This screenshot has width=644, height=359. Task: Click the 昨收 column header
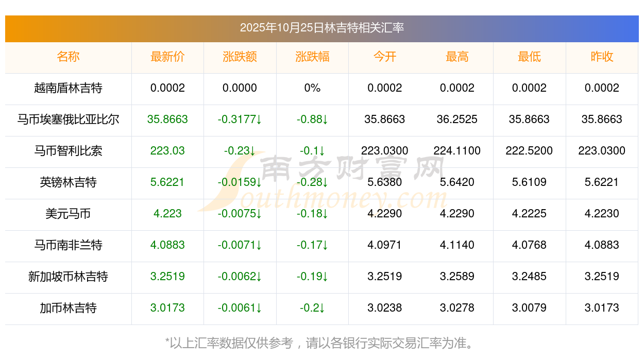(x=602, y=57)
